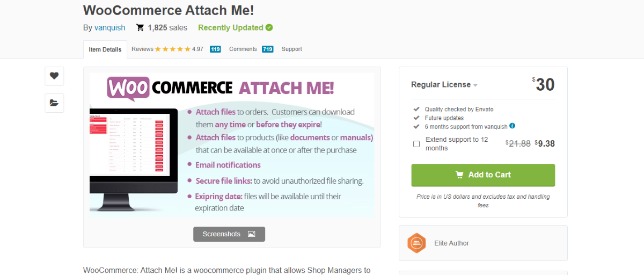
Task: Click the 719 comments count badge
Action: [268, 49]
